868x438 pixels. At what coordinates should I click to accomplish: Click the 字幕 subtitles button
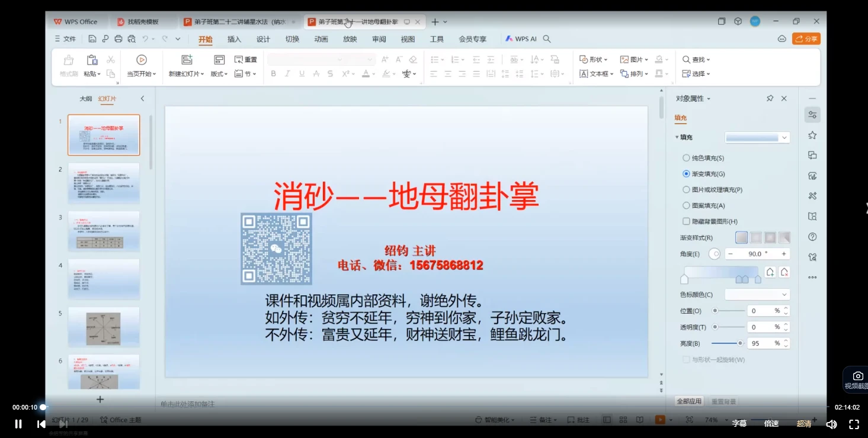pyautogui.click(x=739, y=424)
